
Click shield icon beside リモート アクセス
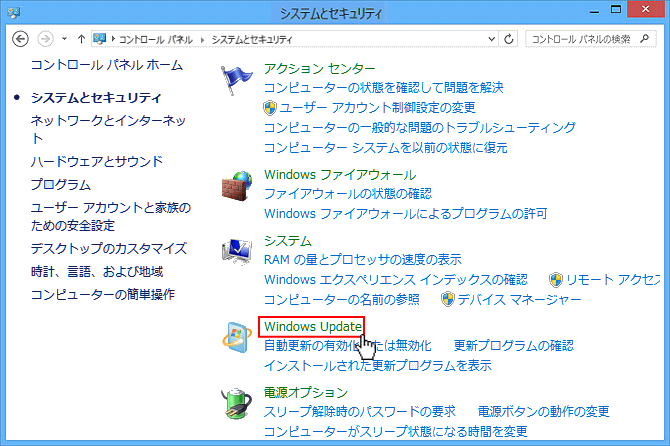pyautogui.click(x=555, y=280)
